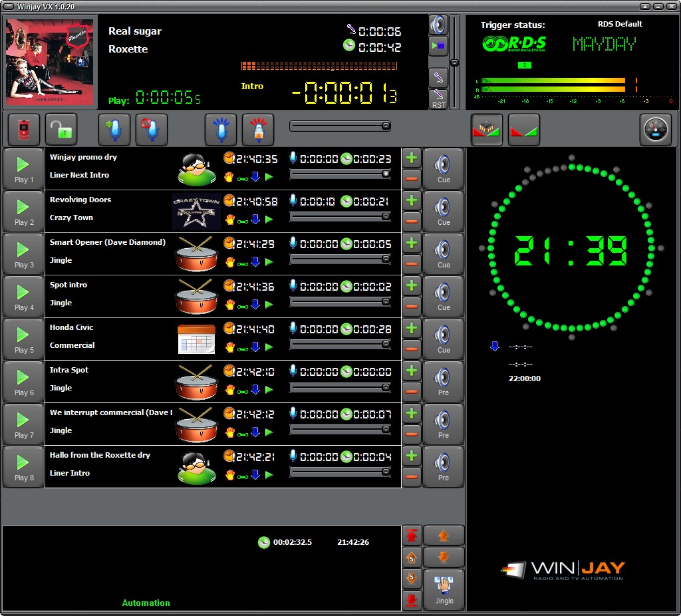Click Play 7 for We interrupt commercial
681x616 pixels.
(x=23, y=424)
